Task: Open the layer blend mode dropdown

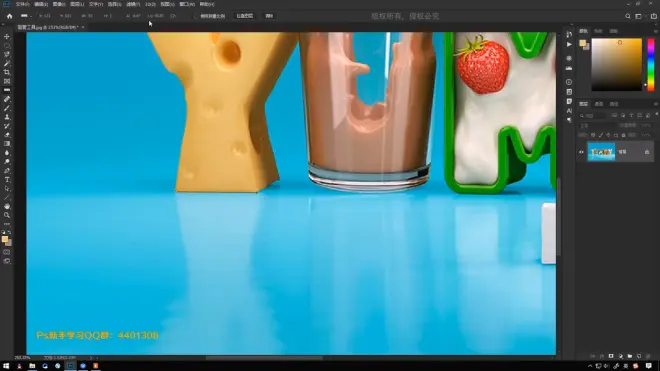Action: [597, 125]
